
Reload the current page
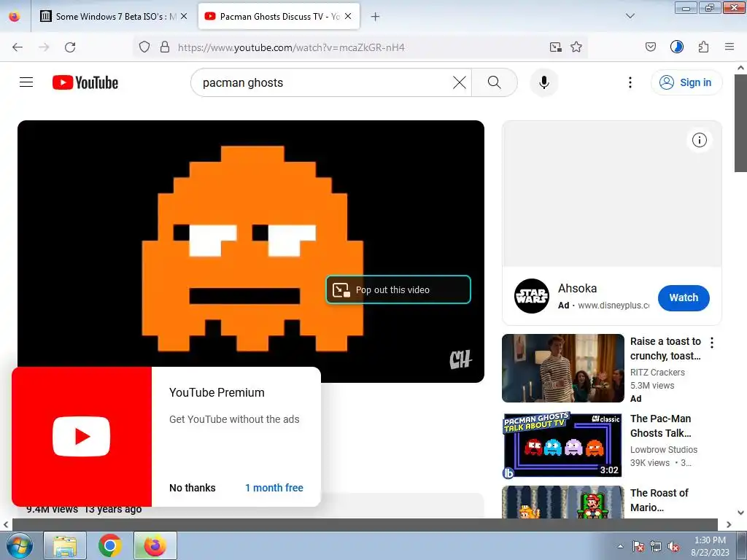click(70, 47)
